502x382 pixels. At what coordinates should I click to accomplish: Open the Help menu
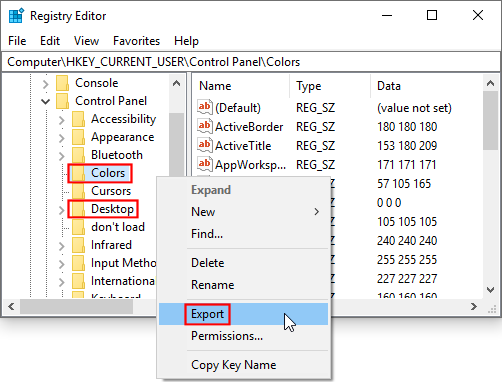[186, 41]
